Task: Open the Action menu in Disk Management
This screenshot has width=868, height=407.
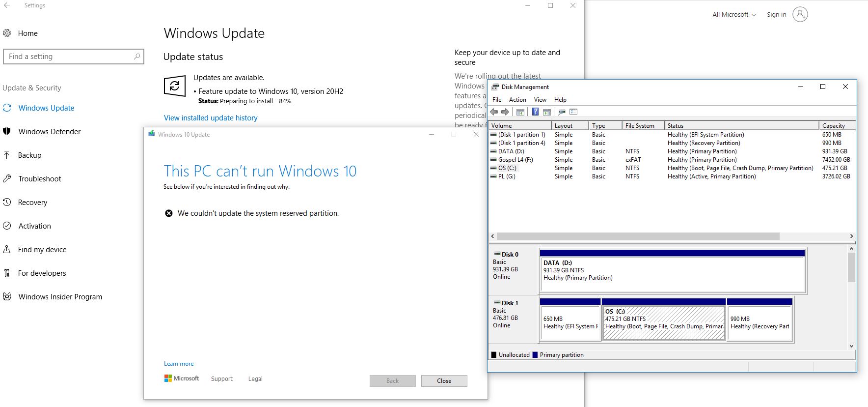Action: 517,100
